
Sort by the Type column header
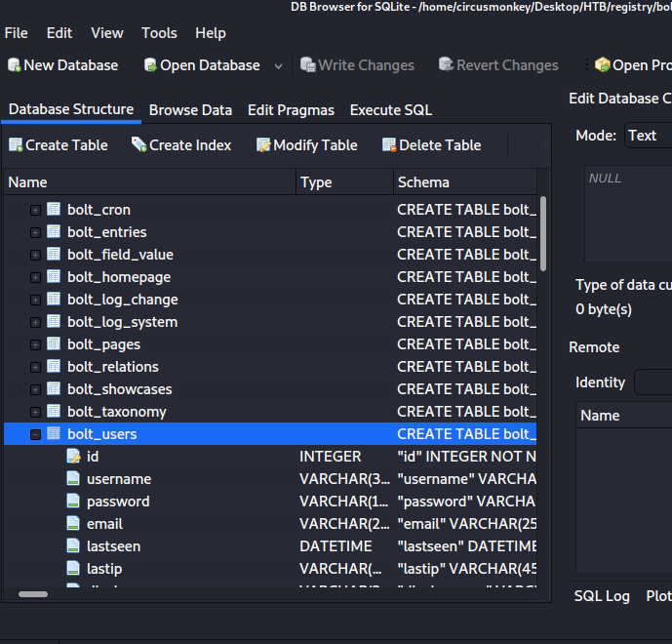pyautogui.click(x=344, y=182)
